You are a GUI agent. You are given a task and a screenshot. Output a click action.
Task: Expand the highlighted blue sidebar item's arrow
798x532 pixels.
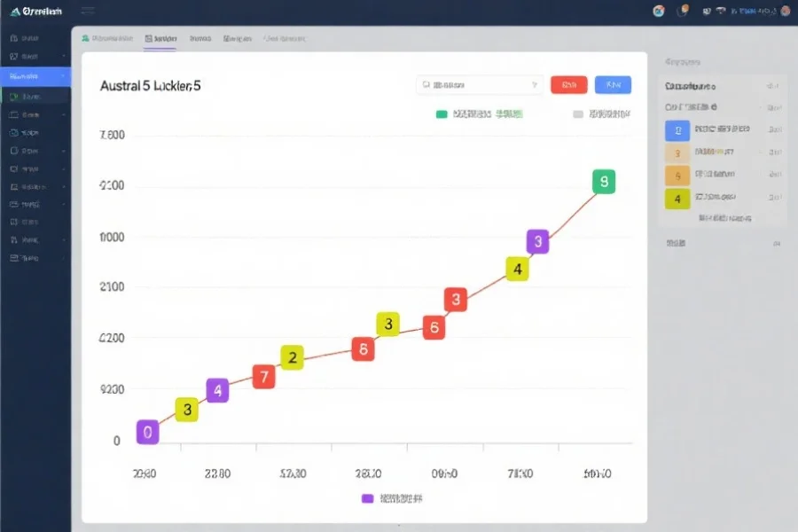point(65,77)
